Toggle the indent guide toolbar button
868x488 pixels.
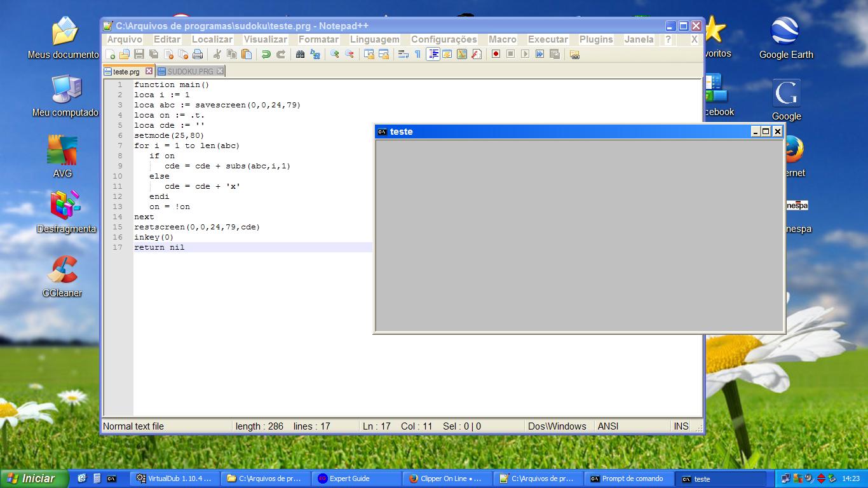click(x=433, y=55)
